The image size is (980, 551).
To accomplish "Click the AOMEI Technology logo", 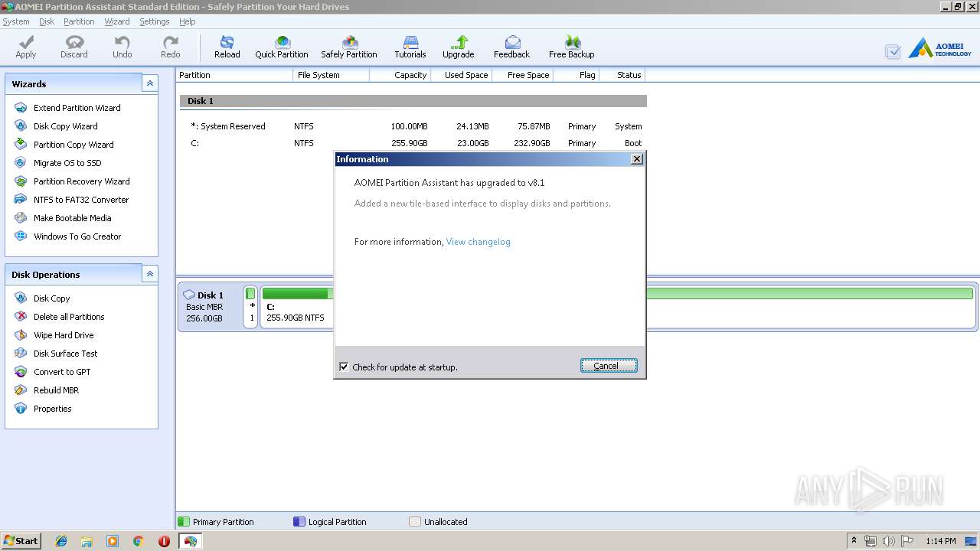I will click(x=940, y=48).
